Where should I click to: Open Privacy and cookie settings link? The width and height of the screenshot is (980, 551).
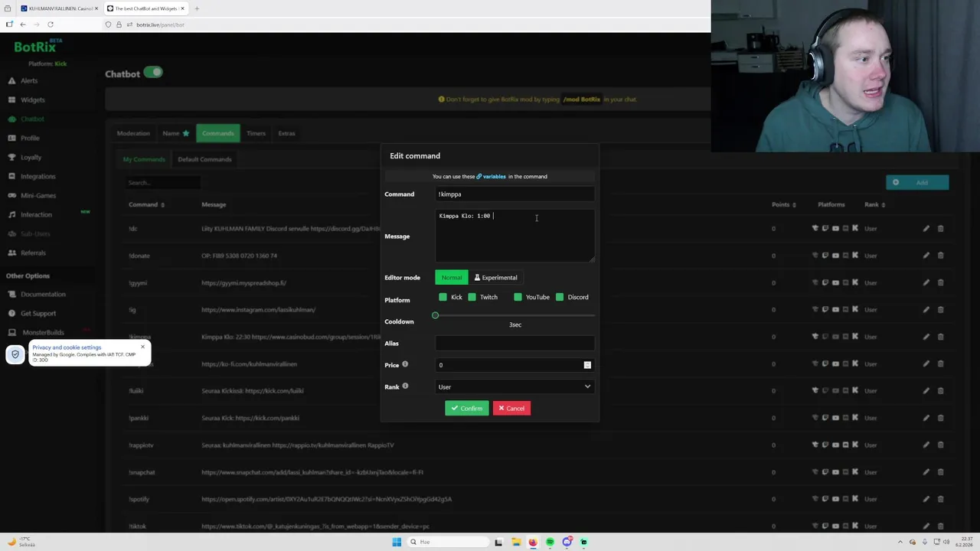click(67, 347)
